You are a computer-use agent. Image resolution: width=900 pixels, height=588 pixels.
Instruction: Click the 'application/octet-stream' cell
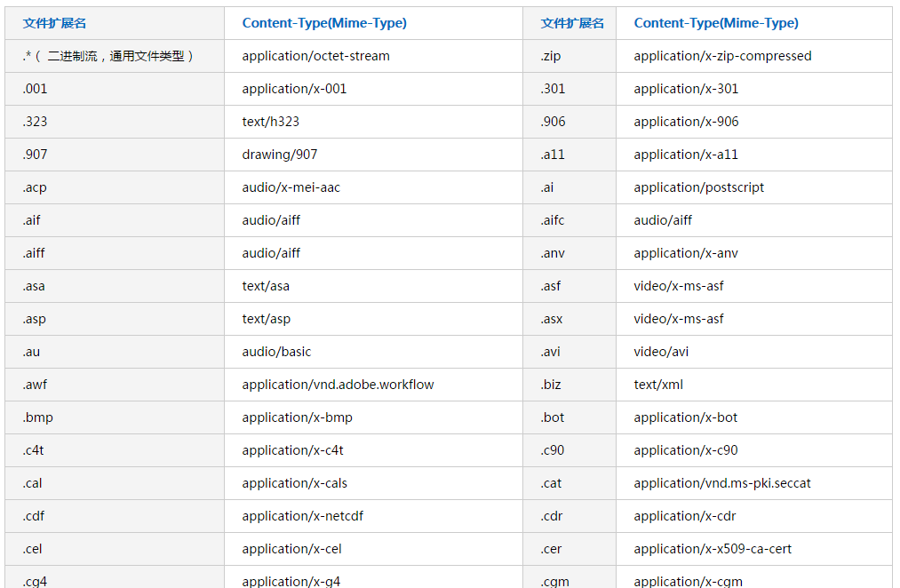[x=373, y=56]
